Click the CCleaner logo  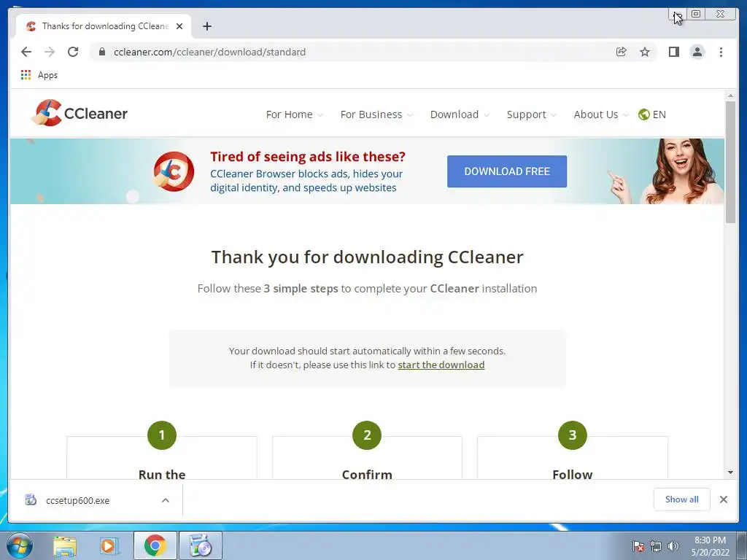click(x=80, y=113)
